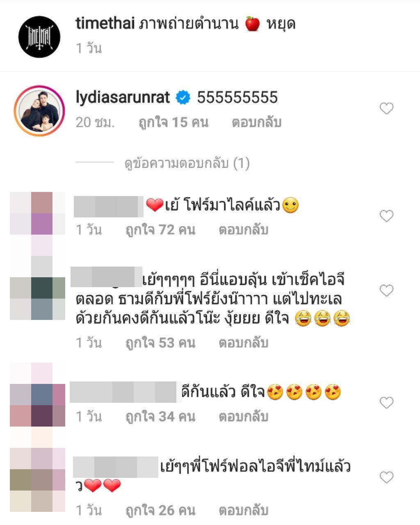Expand ดูข้อความตอบกลับ (1) replies
Screen dimensions: 420x525
click(x=187, y=164)
